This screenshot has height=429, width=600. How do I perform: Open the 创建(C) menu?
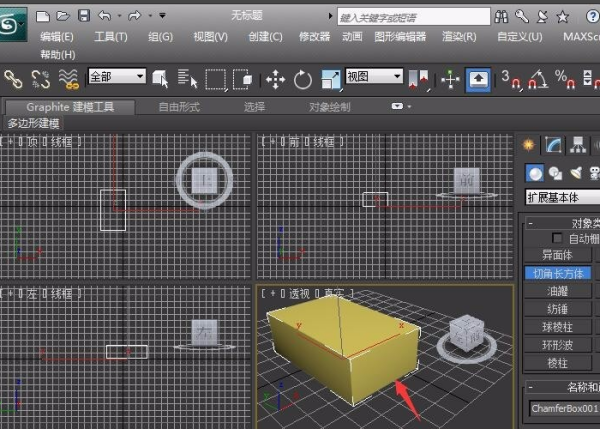[x=265, y=37]
